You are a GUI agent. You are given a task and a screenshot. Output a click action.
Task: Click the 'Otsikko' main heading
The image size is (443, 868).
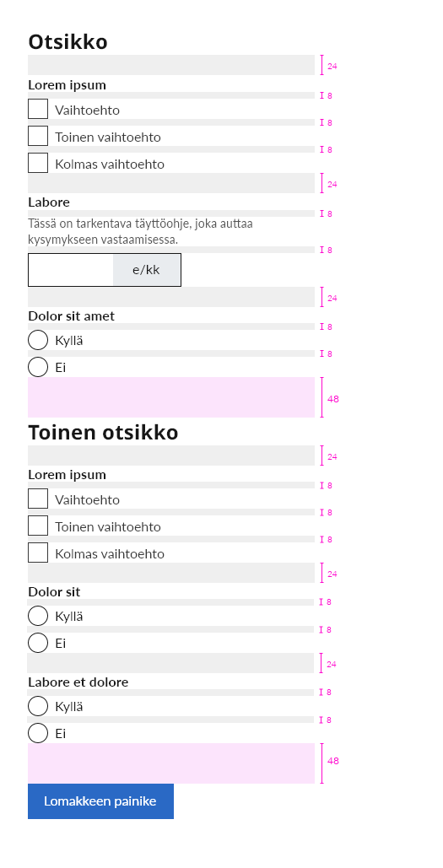click(68, 42)
